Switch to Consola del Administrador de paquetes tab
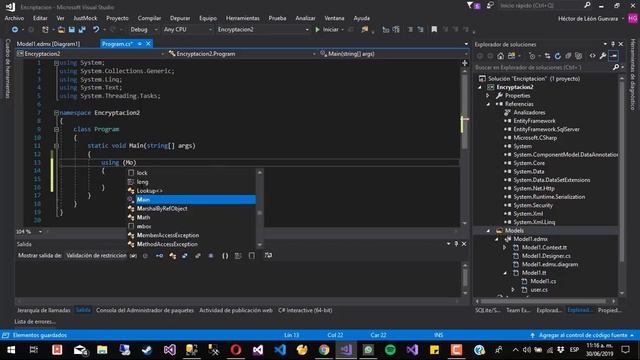The image size is (640, 360). click(x=145, y=310)
